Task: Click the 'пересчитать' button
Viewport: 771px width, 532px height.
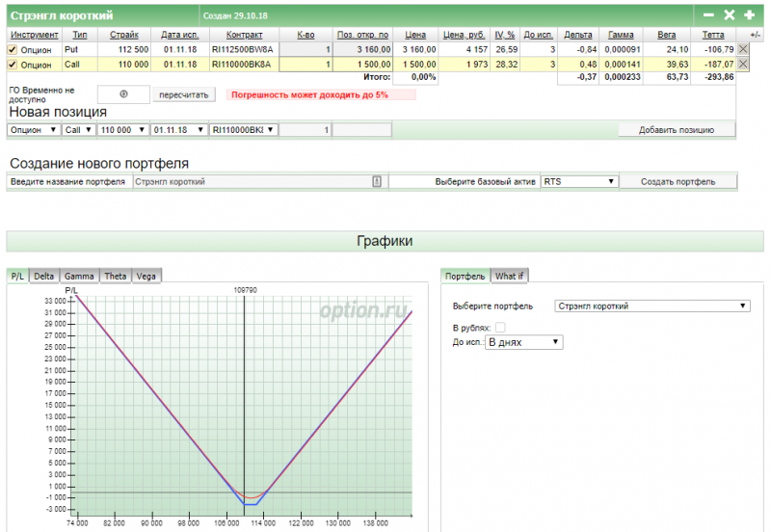Action: point(184,94)
